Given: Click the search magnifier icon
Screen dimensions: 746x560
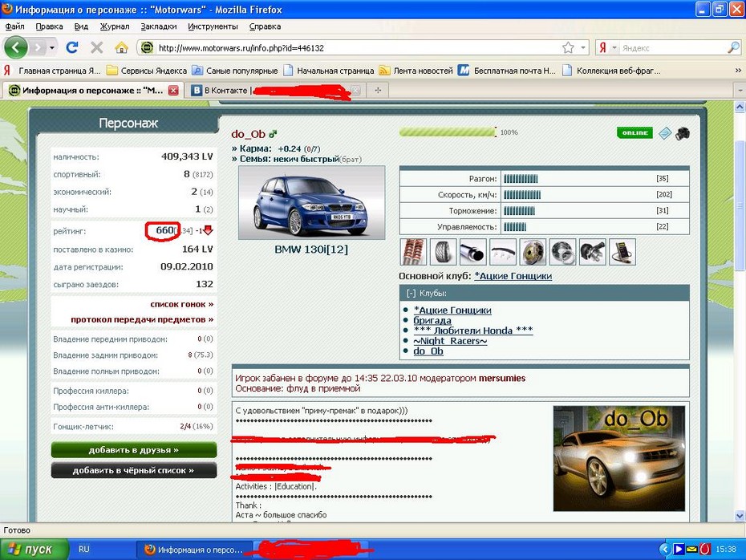Looking at the screenshot, I should 733,47.
